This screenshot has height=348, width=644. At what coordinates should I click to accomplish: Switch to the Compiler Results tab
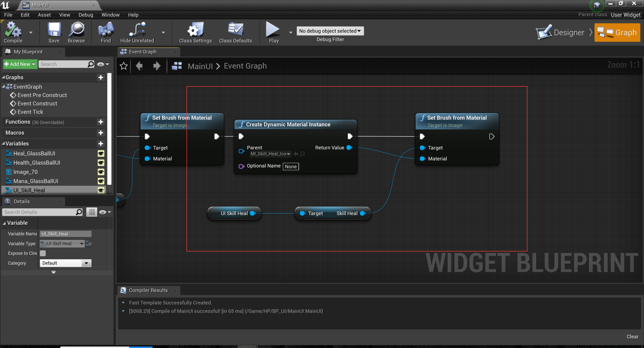(x=148, y=290)
